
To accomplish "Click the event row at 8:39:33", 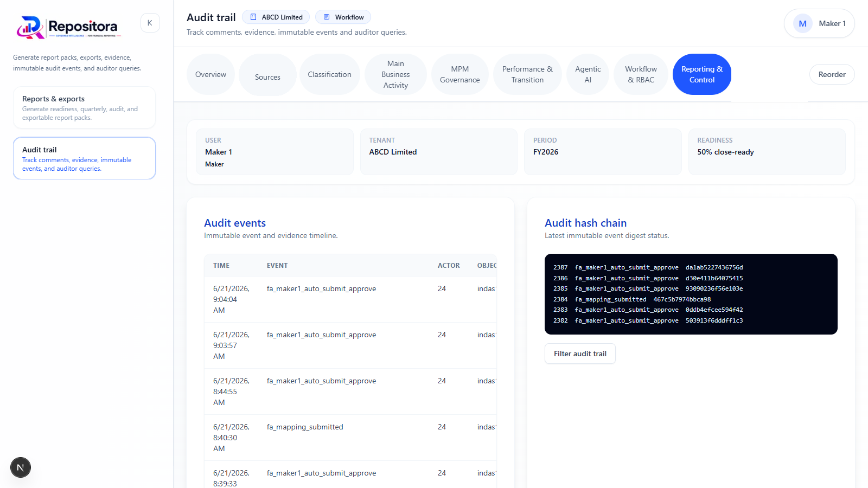I will (x=350, y=475).
